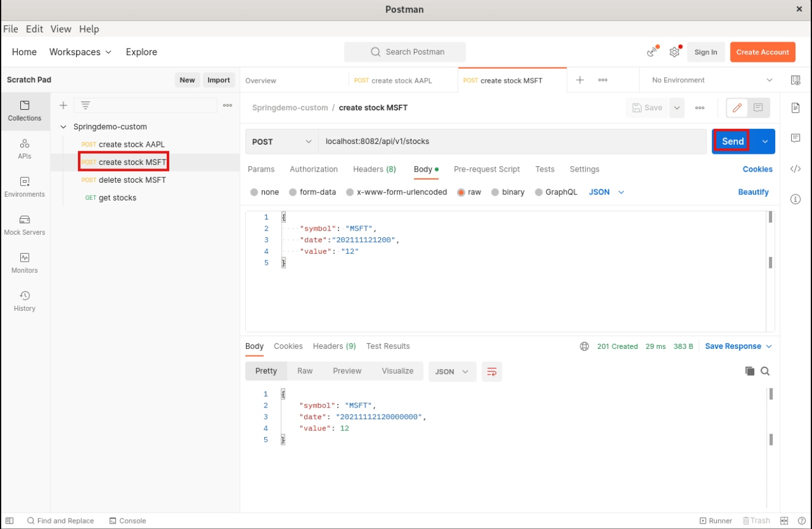
Task: Open the arrow dropdown next to Send
Action: click(x=765, y=142)
